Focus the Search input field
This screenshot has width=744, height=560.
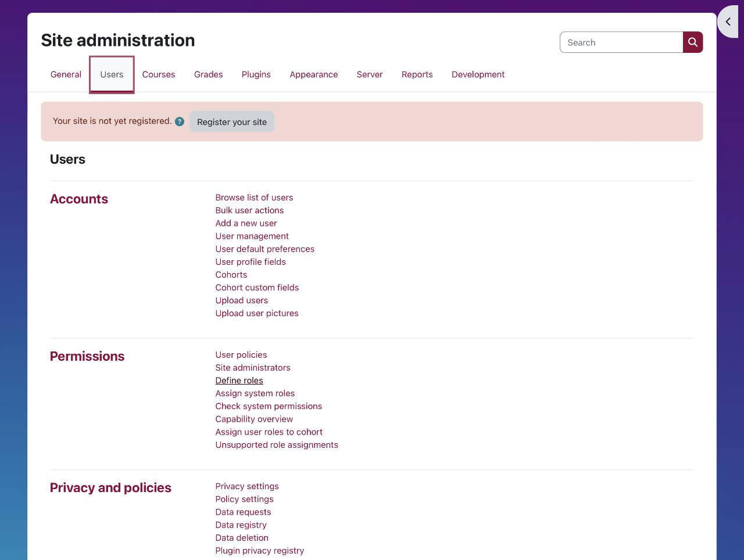(621, 42)
